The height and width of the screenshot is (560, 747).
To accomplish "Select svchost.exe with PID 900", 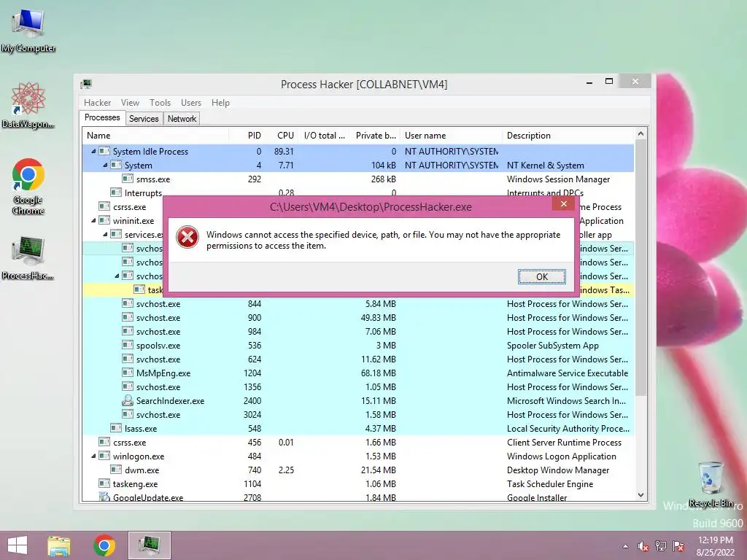I will coord(357,318).
